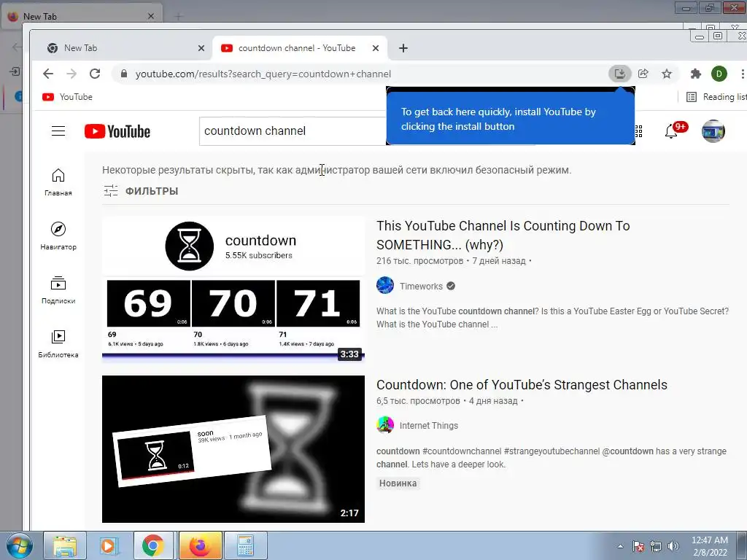Open the Навигатор explore sidebar item

58,236
